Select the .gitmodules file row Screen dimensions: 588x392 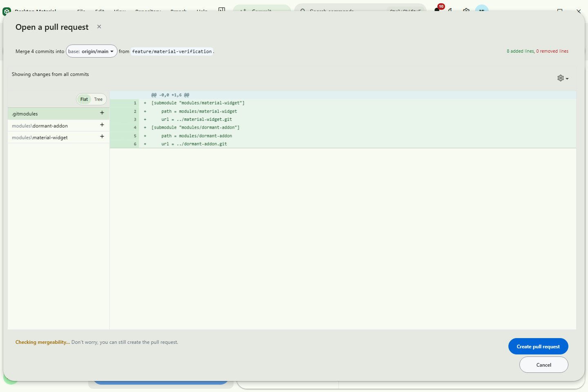tap(58, 114)
